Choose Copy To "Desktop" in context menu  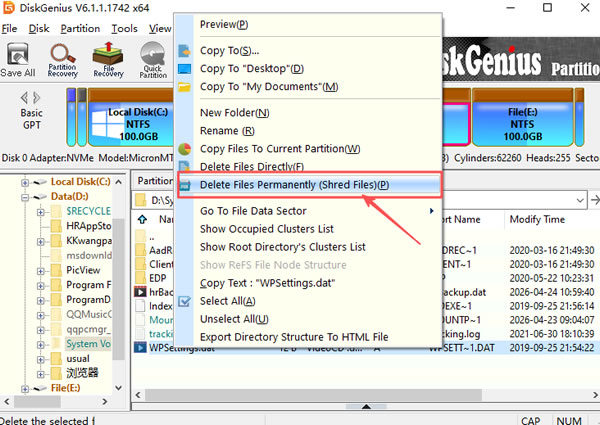coord(251,68)
